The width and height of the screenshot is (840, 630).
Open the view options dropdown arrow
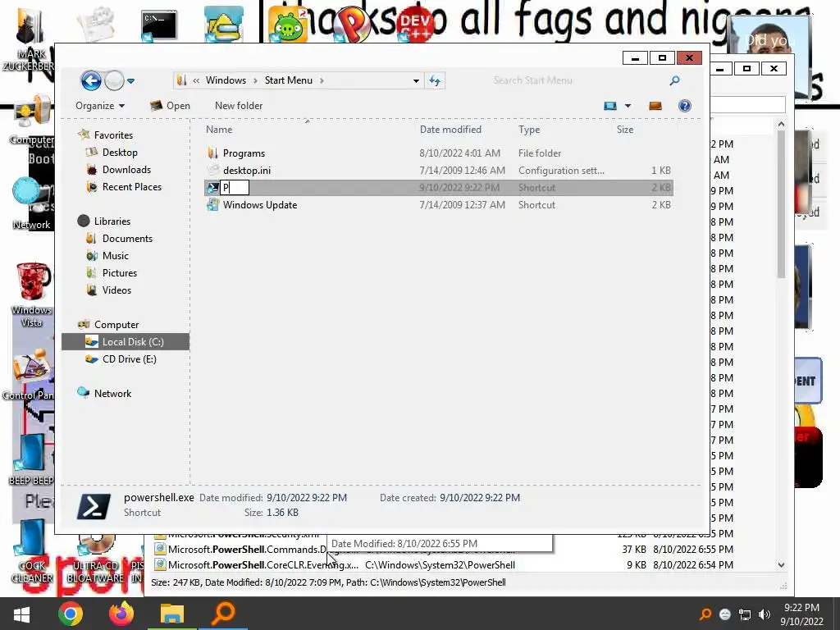tap(628, 106)
